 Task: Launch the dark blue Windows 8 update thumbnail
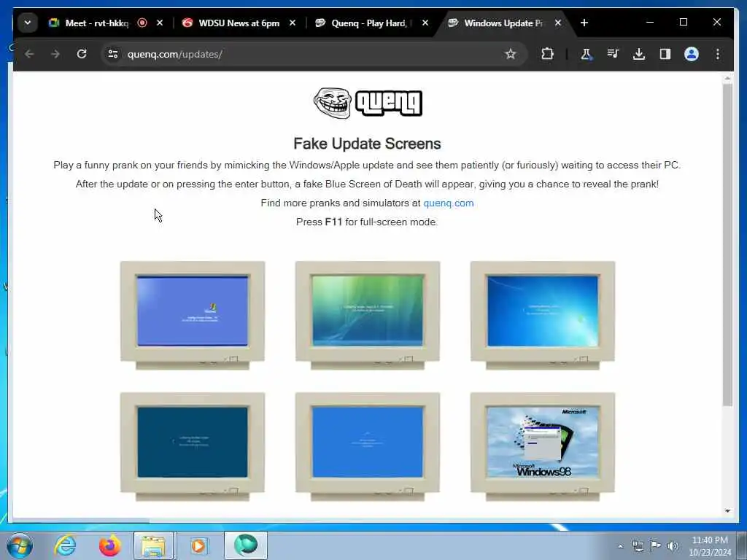(x=193, y=447)
